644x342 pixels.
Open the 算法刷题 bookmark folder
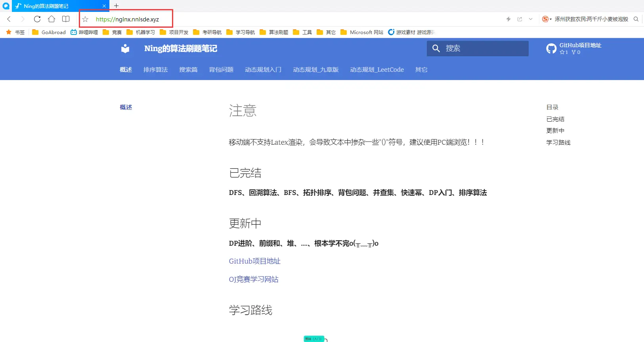pyautogui.click(x=274, y=32)
